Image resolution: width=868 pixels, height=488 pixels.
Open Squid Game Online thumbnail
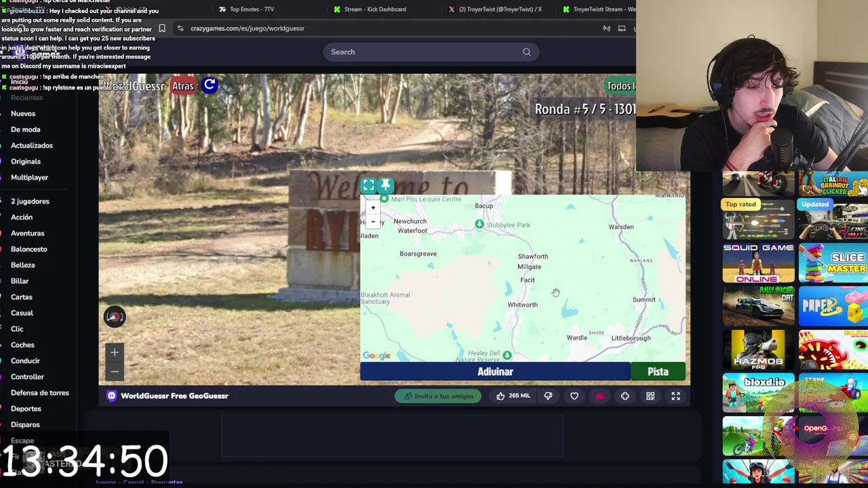[x=758, y=264]
